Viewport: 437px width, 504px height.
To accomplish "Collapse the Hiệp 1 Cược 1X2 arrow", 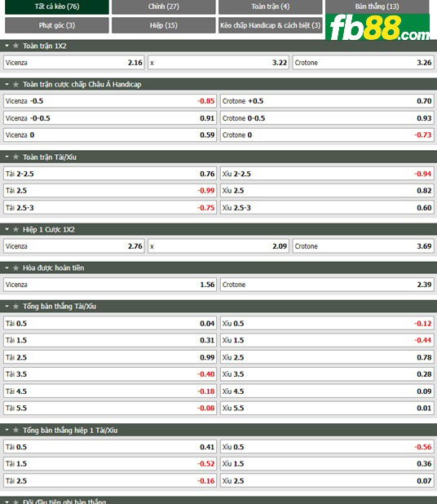I will click(x=7, y=230).
